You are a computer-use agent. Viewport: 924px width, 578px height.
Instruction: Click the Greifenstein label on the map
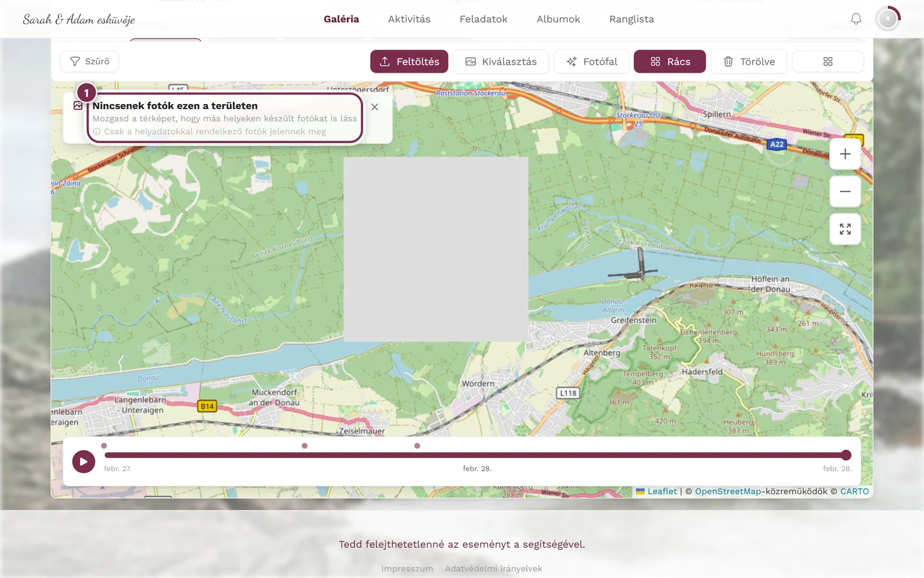point(634,320)
